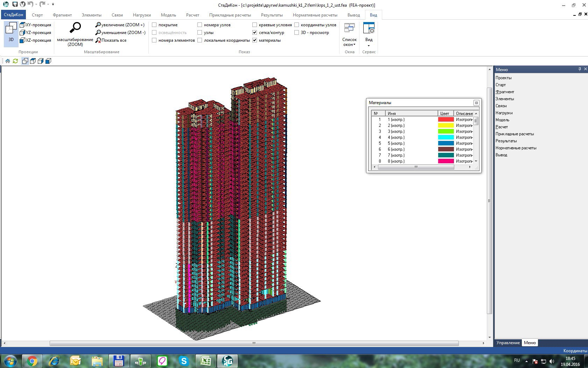The image size is (588, 368).
Task: Toggle the материалы checkbox off
Action: (x=255, y=40)
